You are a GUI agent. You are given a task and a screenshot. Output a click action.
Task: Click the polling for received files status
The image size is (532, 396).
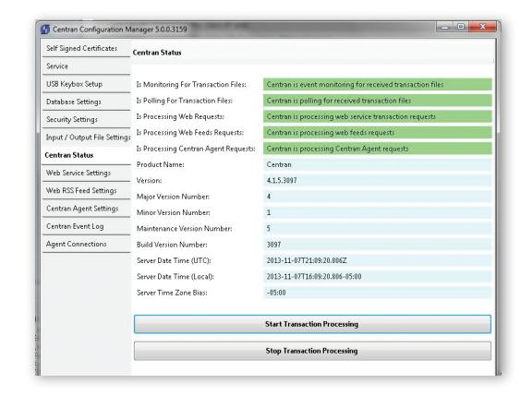coord(377,101)
